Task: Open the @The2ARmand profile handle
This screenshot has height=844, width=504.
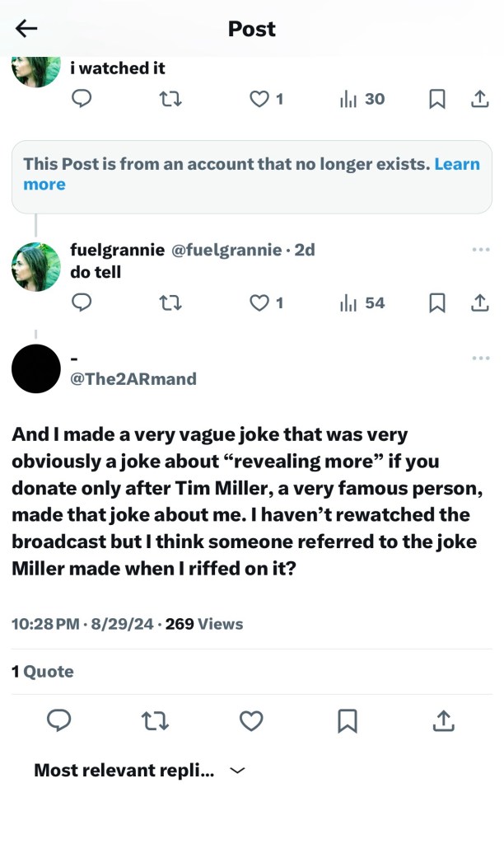Action: [133, 379]
